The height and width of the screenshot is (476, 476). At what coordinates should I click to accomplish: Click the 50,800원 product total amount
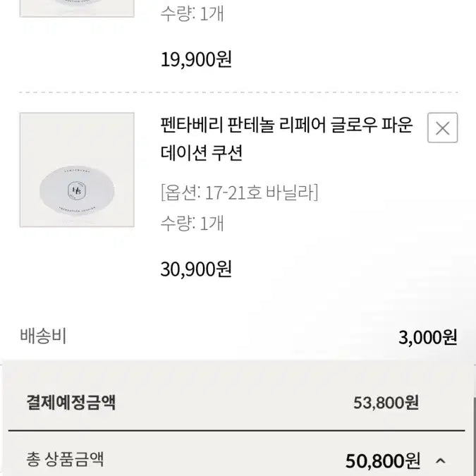(x=382, y=461)
